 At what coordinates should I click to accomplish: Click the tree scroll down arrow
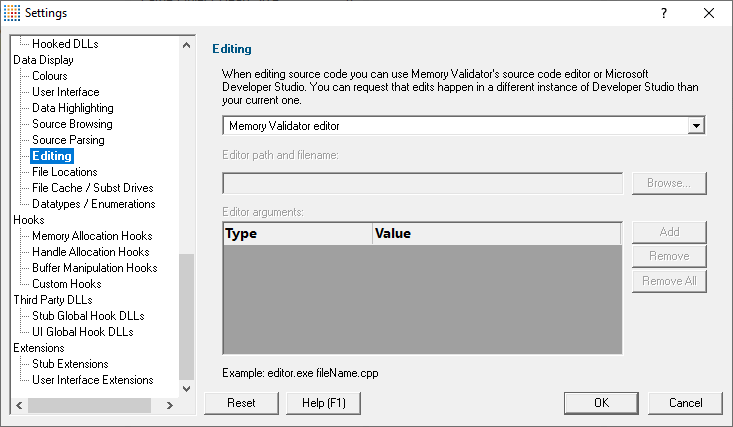point(187,389)
